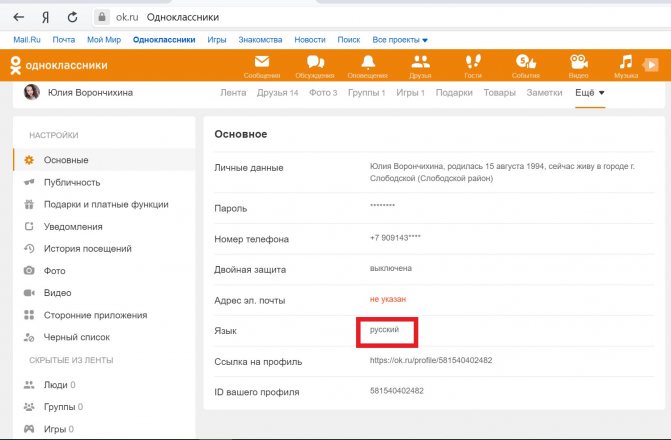Select Подарки и платные функции in settings

106,205
